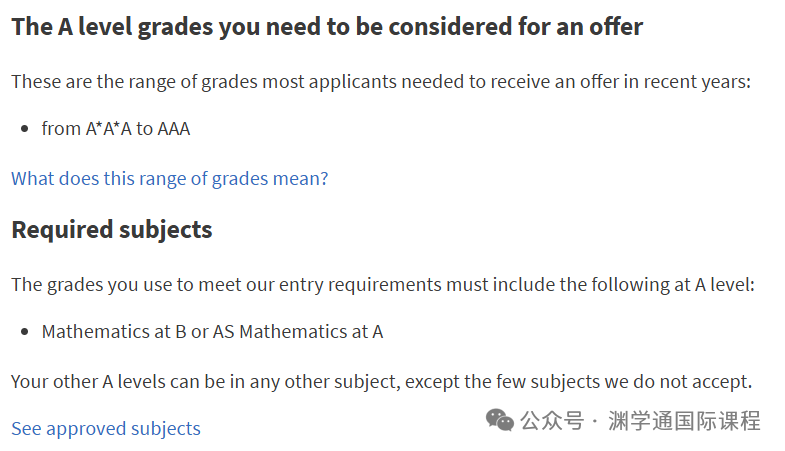Click the "Required subjects" heading
Image resolution: width=785 pixels, height=451 pixels.
(112, 230)
